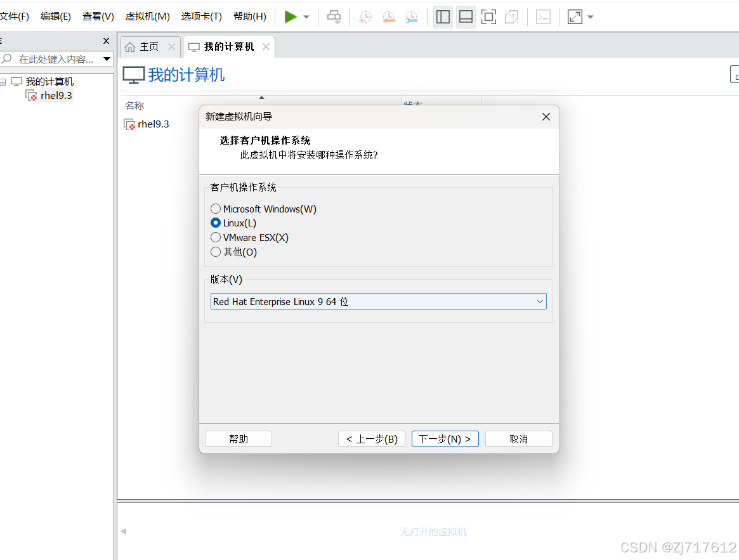The height and width of the screenshot is (560, 739).
Task: Select rhel9.3 in the library tree
Action: click(56, 95)
